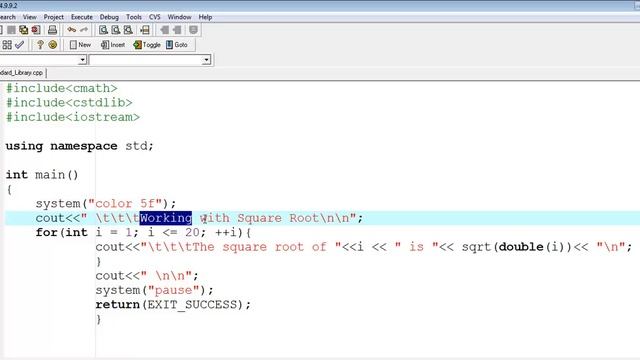This screenshot has width=640, height=360.
Task: Click the grayed-out shield-shaped toolbar icon
Action: [193, 30]
